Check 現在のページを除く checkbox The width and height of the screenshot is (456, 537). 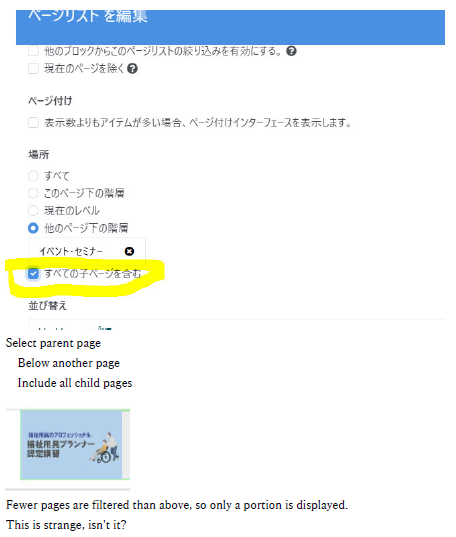point(33,68)
